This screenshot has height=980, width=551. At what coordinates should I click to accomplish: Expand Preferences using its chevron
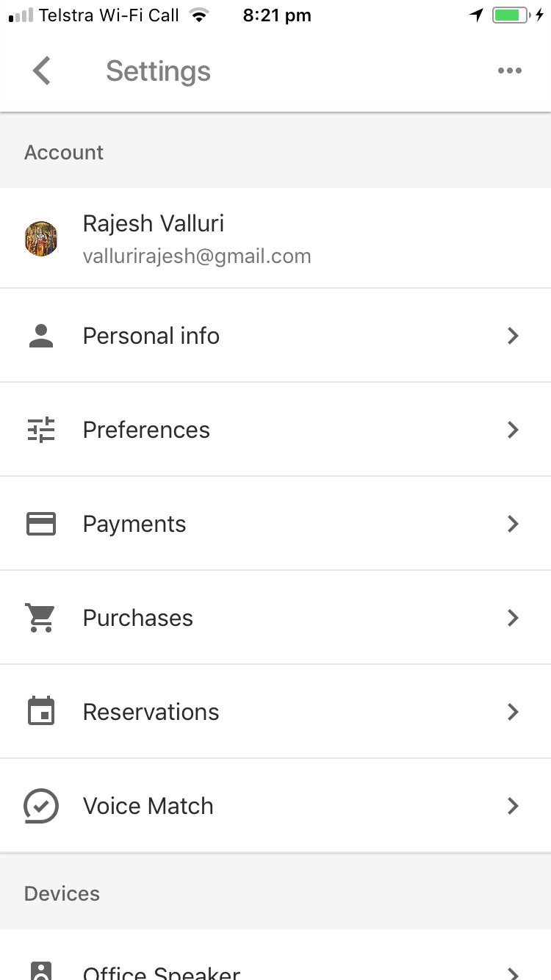pos(513,430)
